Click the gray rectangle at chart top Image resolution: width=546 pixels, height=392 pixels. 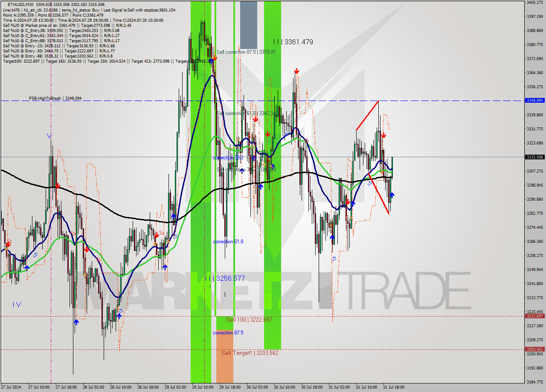[x=249, y=25]
